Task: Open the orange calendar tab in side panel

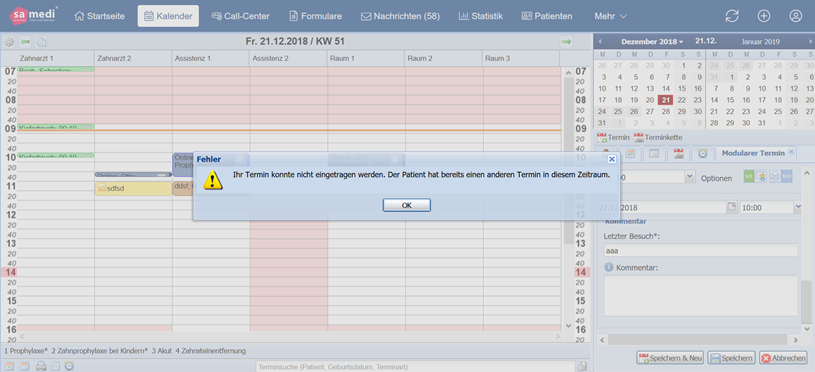Action: tap(630, 153)
